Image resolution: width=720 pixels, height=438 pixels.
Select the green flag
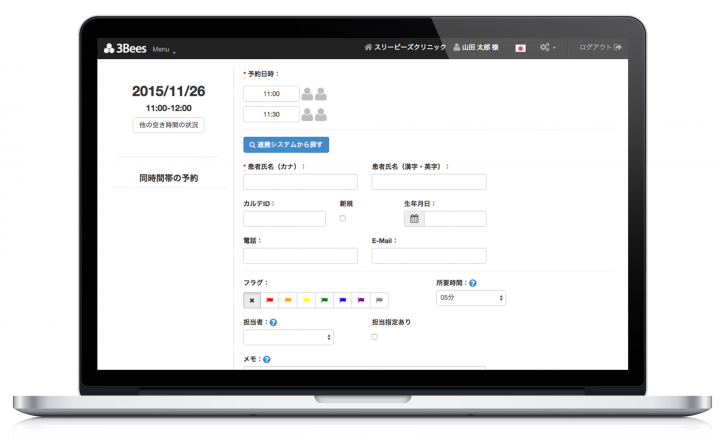click(325, 300)
